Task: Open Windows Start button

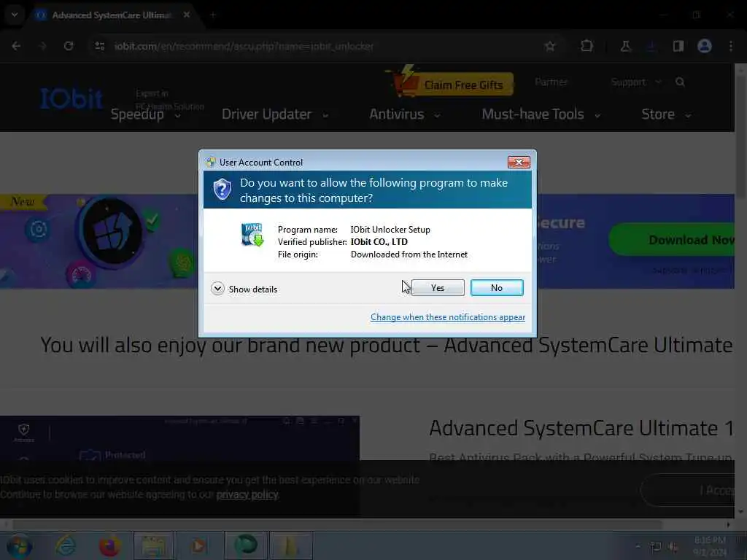Action: 18,546
